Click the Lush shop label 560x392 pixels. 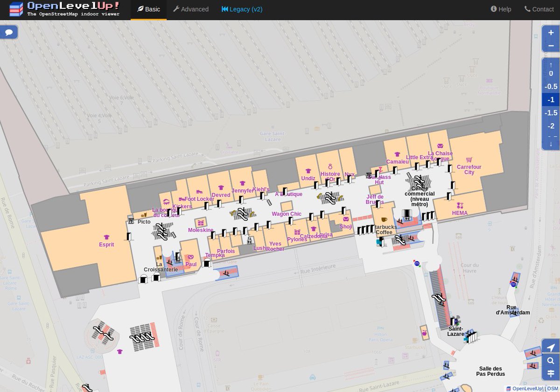tap(259, 248)
